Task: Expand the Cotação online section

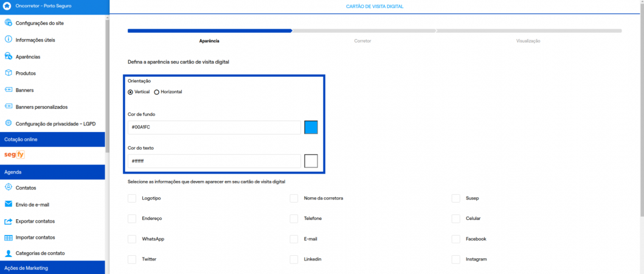Action: click(x=52, y=139)
